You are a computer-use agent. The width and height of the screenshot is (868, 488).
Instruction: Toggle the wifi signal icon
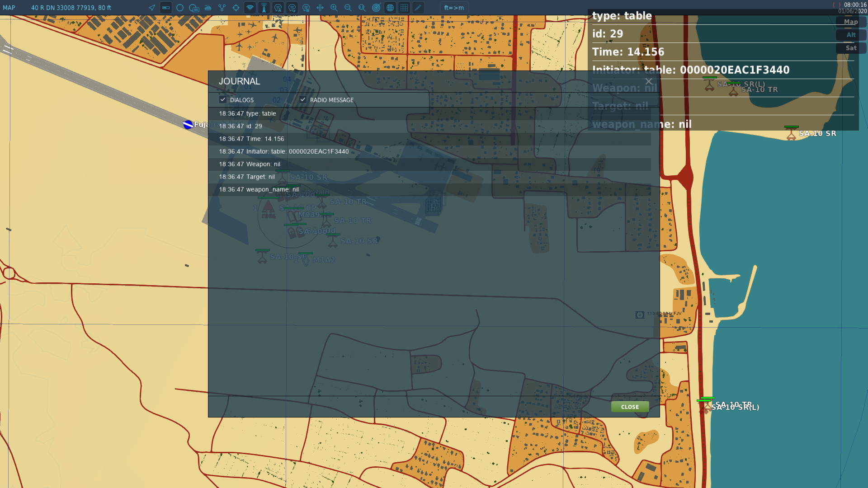(x=250, y=8)
